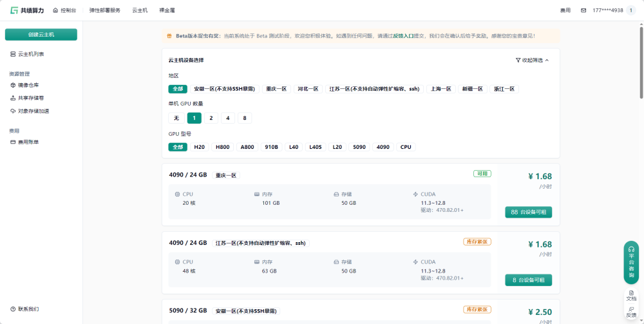Click CUDA lightning icon in 重庆一区 card
Image resolution: width=644 pixels, height=324 pixels.
tap(415, 195)
